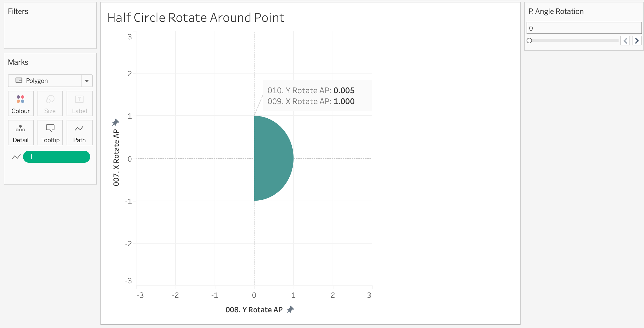This screenshot has height=328, width=644.
Task: Step Angle Rotation forward with right arrow
Action: pos(637,41)
